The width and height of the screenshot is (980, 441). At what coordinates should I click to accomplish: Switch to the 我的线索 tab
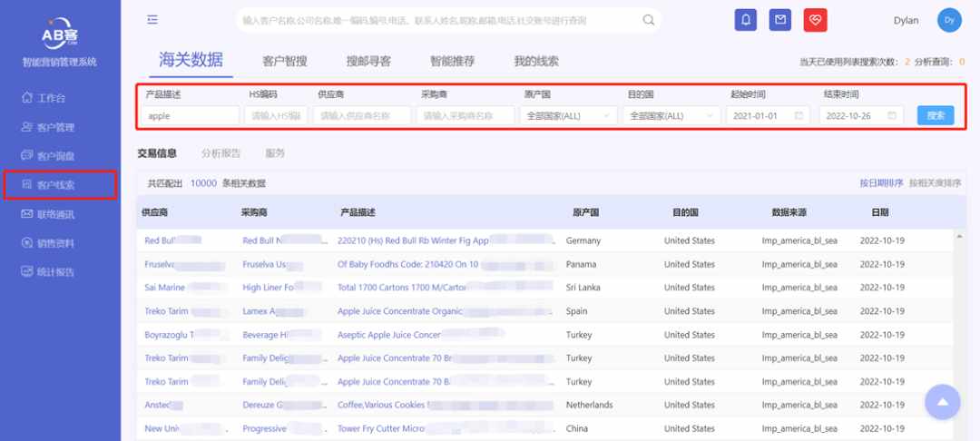coord(536,61)
